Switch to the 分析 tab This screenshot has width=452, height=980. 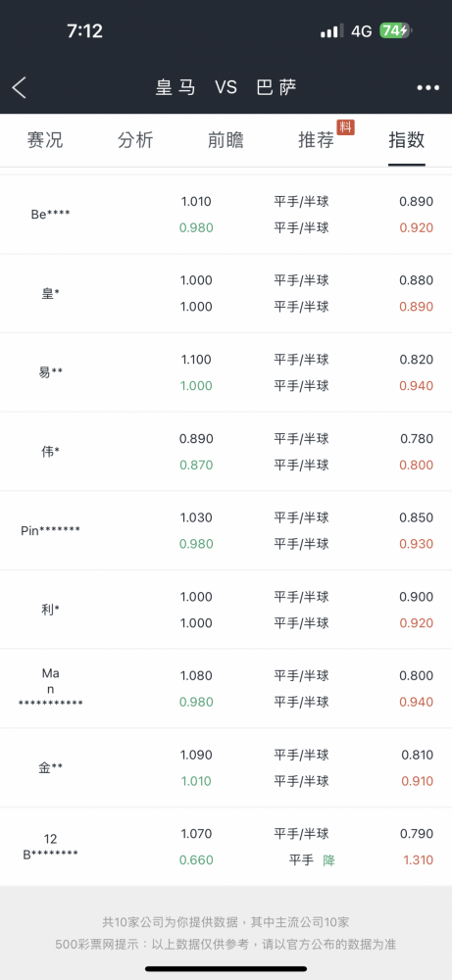point(135,140)
